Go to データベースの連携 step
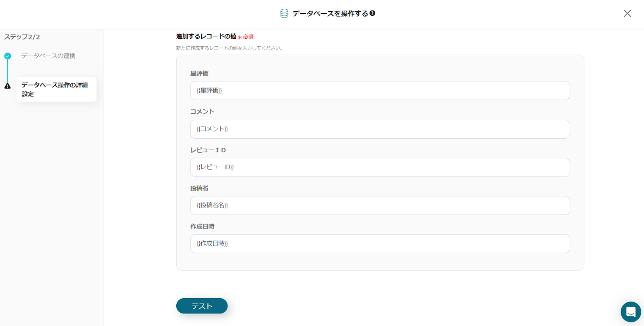 (48, 56)
